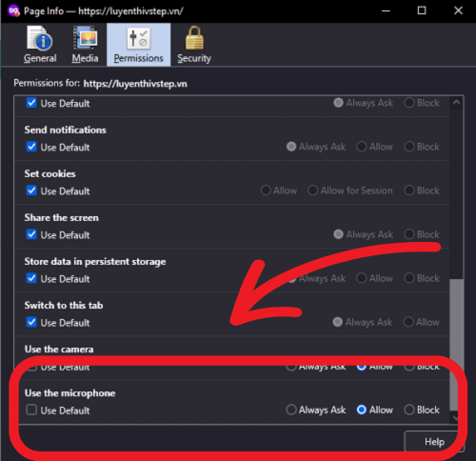Image resolution: width=476 pixels, height=461 pixels.
Task: Click the 'Set cookies' heading
Action: [50, 173]
